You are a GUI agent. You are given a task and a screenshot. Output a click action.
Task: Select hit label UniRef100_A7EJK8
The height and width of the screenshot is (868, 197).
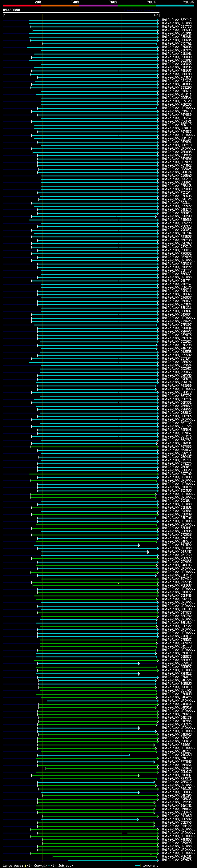(x=177, y=186)
